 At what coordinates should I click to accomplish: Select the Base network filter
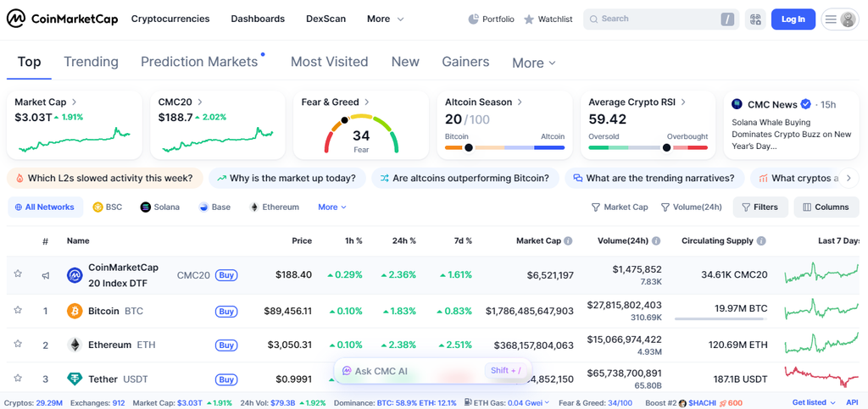click(x=214, y=207)
